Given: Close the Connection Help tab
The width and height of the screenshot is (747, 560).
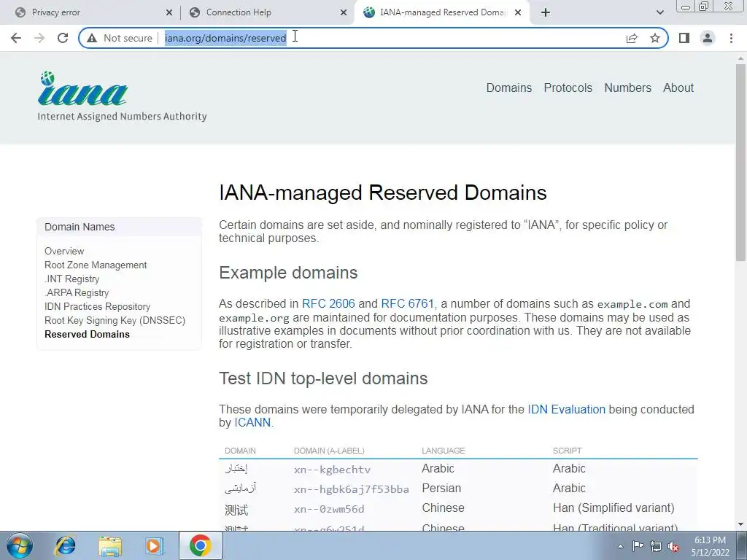Looking at the screenshot, I should click(x=344, y=13).
